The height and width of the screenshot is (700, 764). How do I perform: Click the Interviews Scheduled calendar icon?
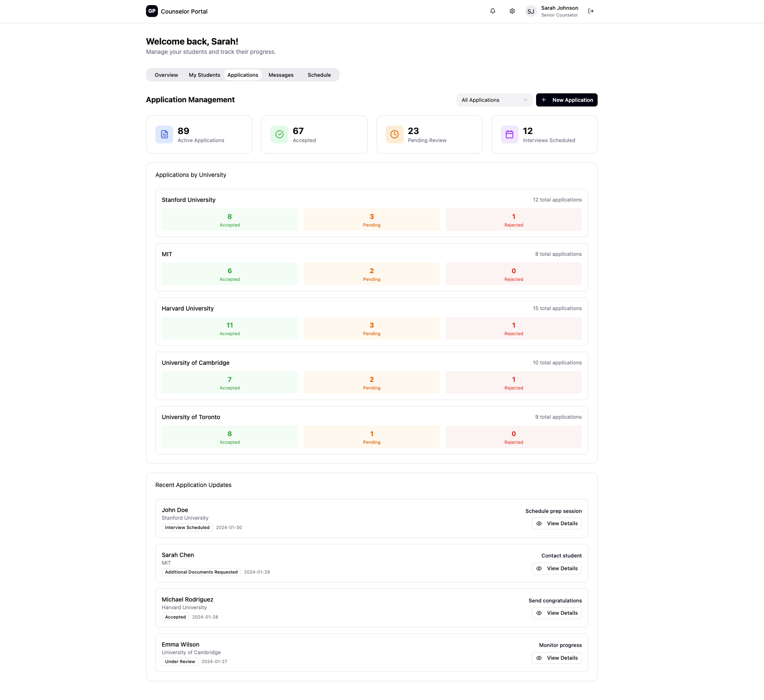[x=509, y=134]
